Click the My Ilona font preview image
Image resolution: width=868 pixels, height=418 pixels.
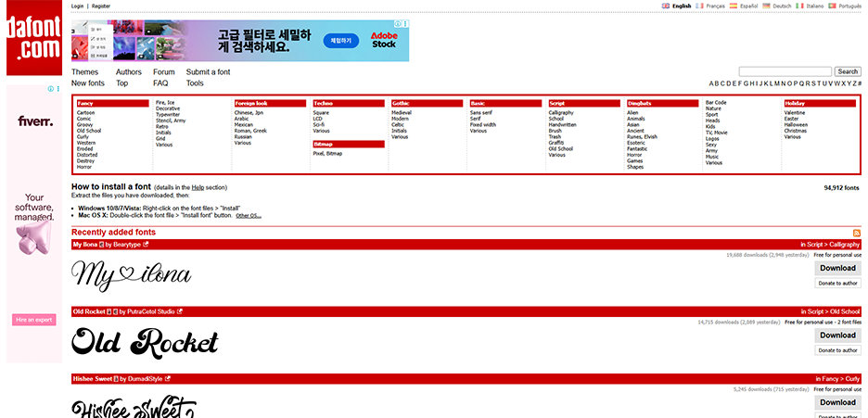tap(132, 275)
